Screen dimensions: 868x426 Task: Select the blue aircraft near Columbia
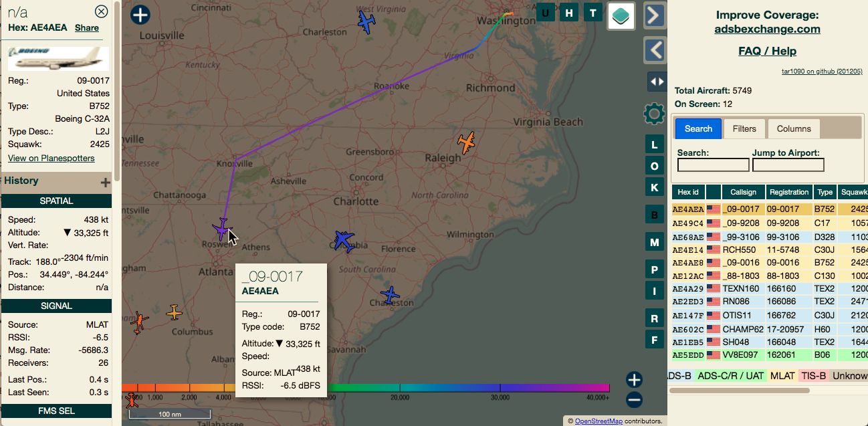pos(344,240)
